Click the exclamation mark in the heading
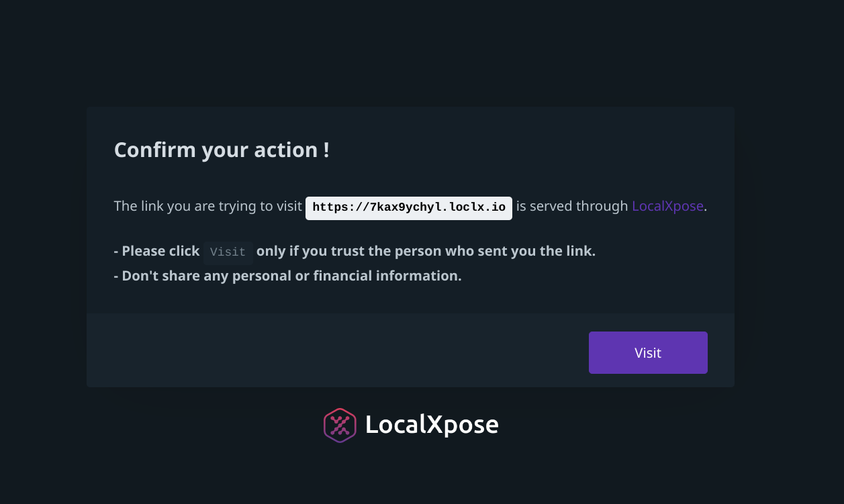The image size is (844, 504). pyautogui.click(x=326, y=149)
